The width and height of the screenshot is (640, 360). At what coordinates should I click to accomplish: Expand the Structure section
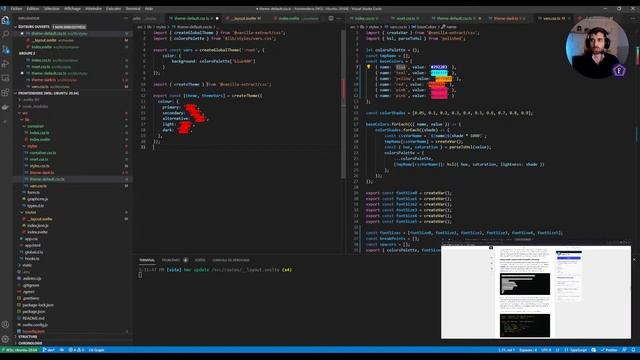click(x=28, y=337)
